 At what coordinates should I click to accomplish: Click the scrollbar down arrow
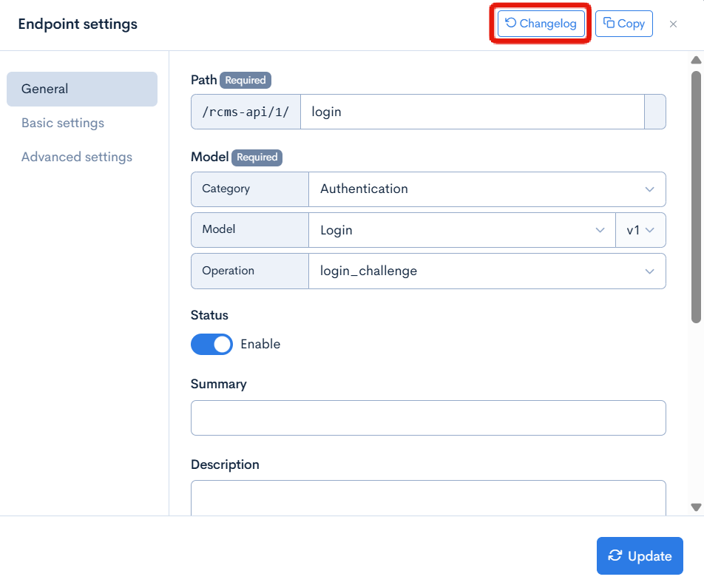coord(696,507)
